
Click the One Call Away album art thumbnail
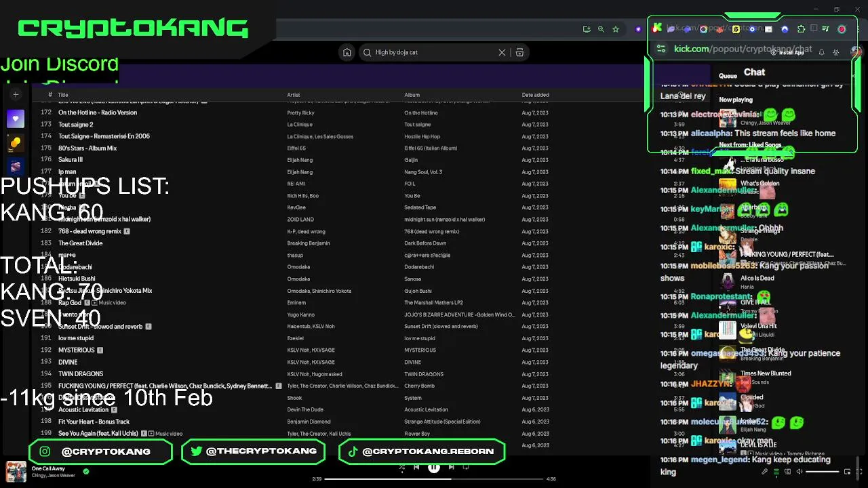point(16,472)
